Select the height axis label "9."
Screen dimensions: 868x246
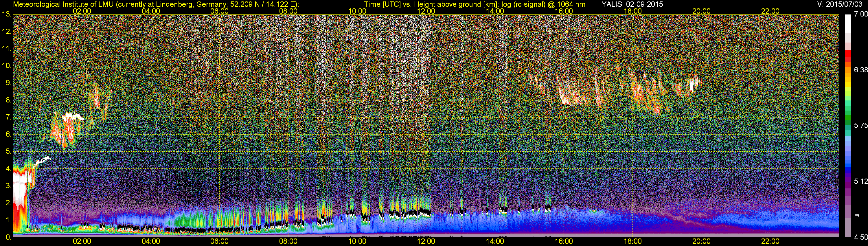click(x=8, y=83)
